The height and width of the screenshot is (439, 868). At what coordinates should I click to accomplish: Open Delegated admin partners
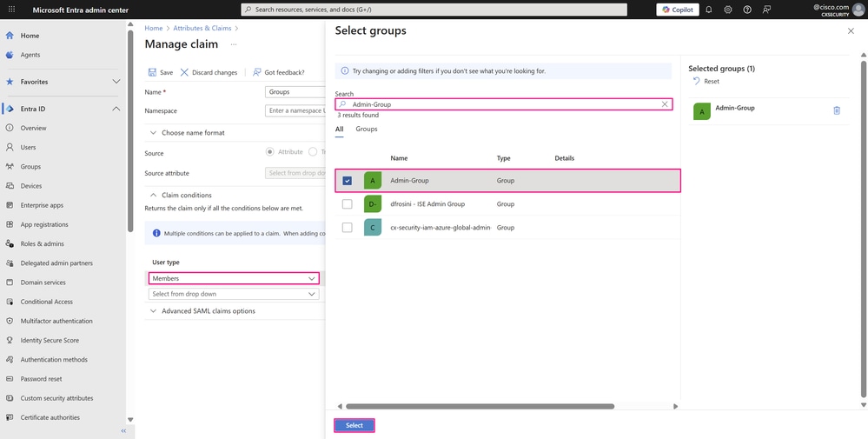point(56,263)
